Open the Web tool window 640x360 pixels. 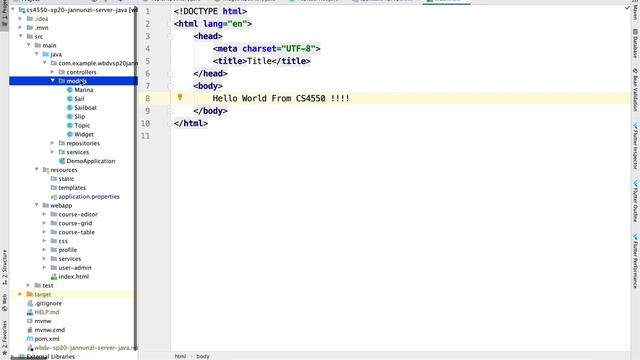tap(4, 302)
